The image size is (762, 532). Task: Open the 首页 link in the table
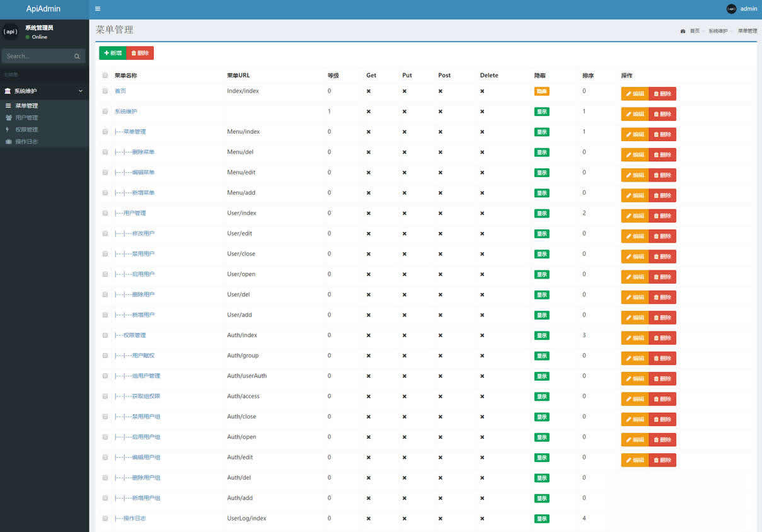coord(121,91)
